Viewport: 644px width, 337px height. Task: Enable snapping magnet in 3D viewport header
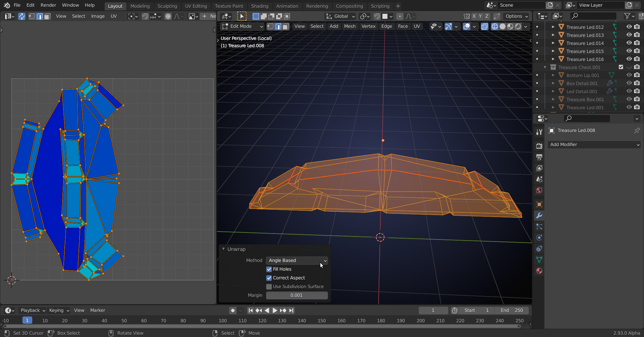click(x=377, y=16)
